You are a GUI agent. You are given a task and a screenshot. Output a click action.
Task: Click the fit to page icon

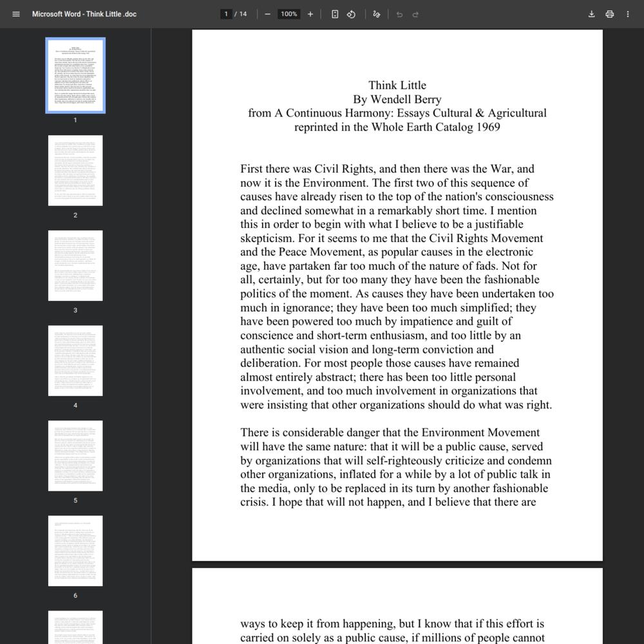click(x=335, y=14)
